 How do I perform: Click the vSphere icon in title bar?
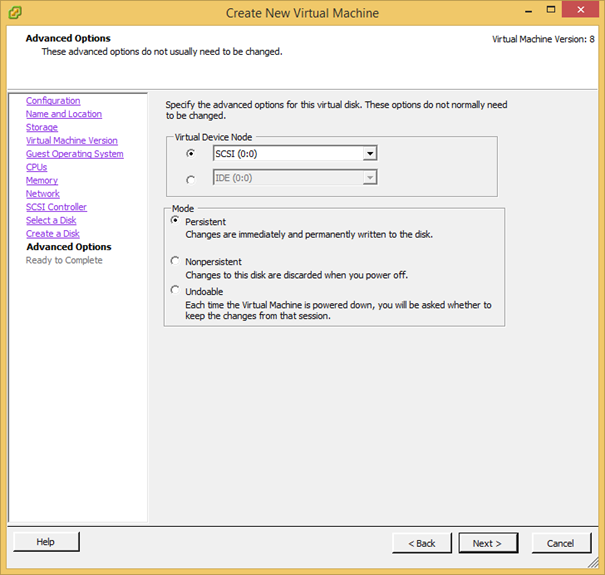pyautogui.click(x=15, y=13)
